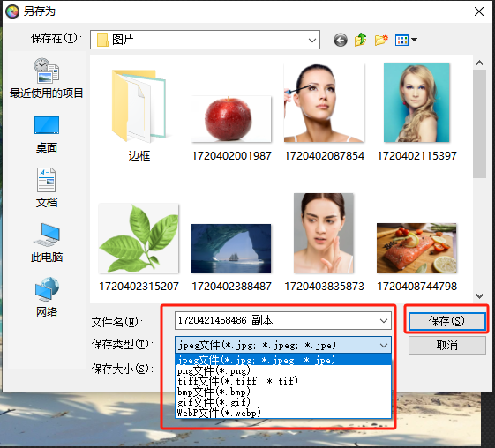495x448 pixels.
Task: Choose png文件(*.png) from list
Action: click(x=283, y=370)
